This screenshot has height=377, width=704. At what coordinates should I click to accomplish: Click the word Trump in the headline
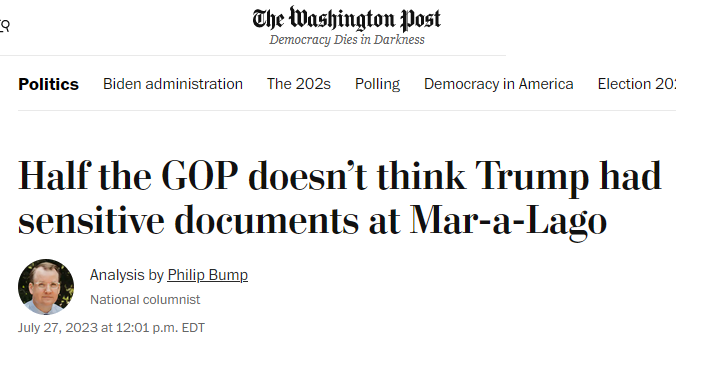tap(532, 178)
